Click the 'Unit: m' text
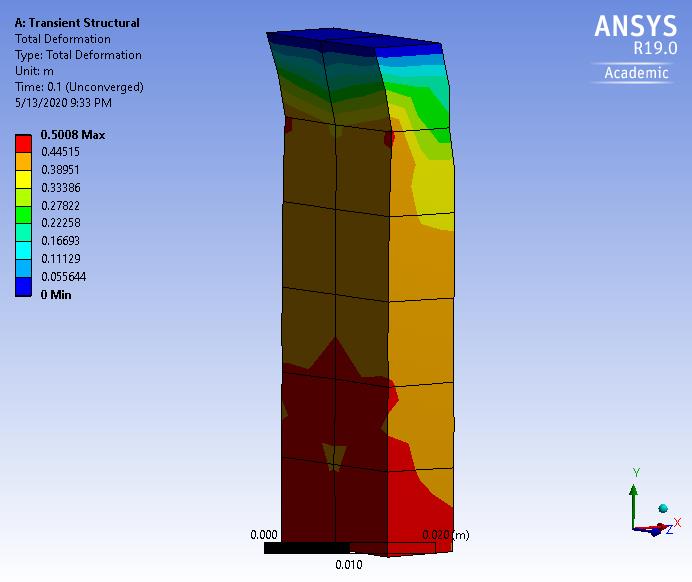Image resolution: width=692 pixels, height=582 pixels. pos(34,71)
